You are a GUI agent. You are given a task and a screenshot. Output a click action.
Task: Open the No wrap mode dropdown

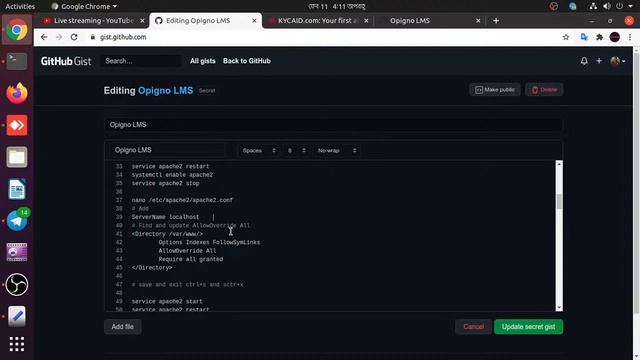point(336,151)
